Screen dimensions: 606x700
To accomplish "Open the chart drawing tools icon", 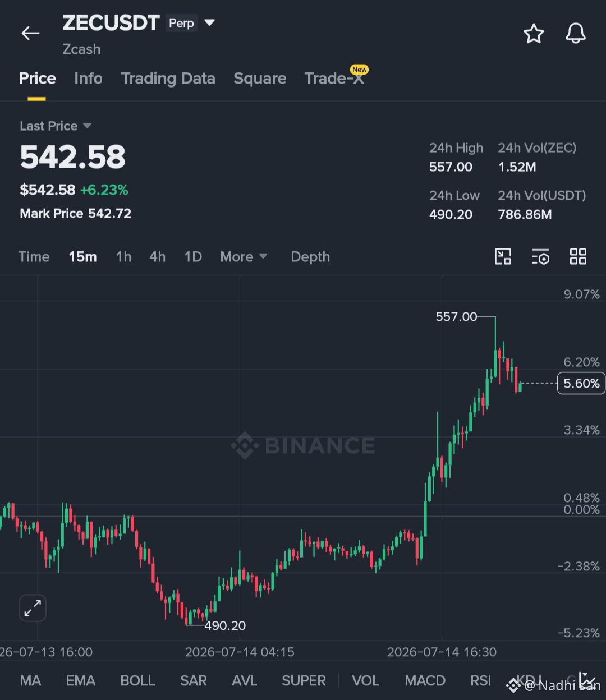I will coord(503,257).
